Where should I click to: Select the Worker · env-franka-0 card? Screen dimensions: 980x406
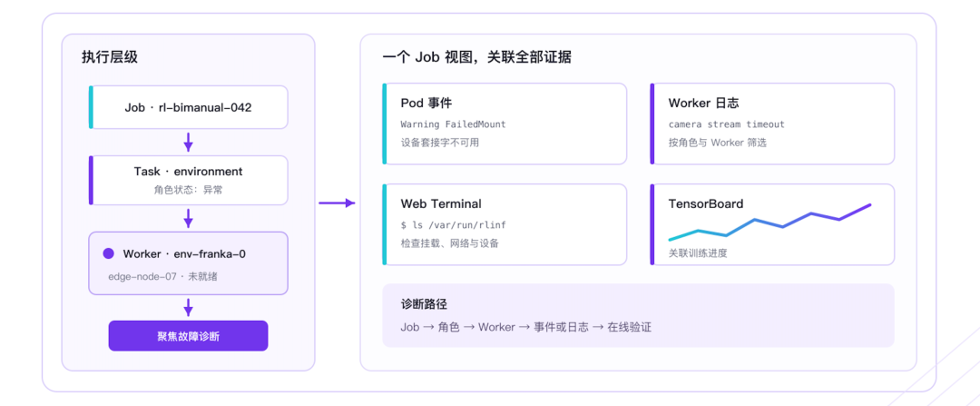coord(188,263)
